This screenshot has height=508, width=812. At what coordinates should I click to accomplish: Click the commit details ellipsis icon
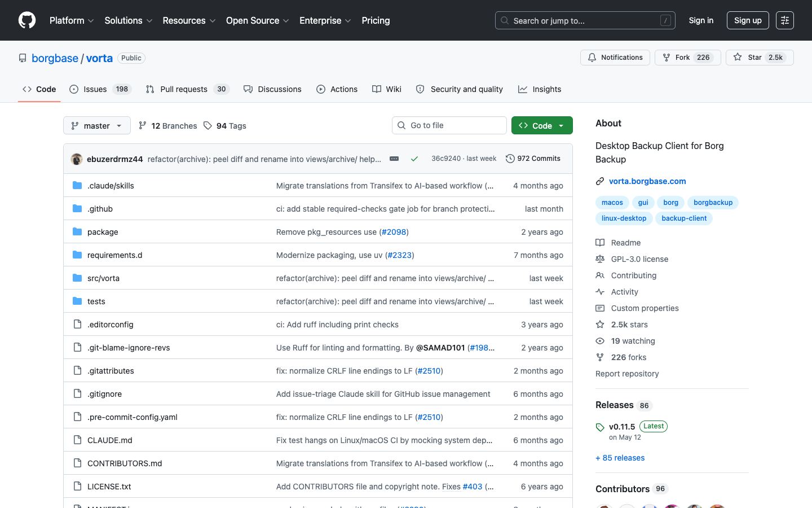click(x=394, y=159)
